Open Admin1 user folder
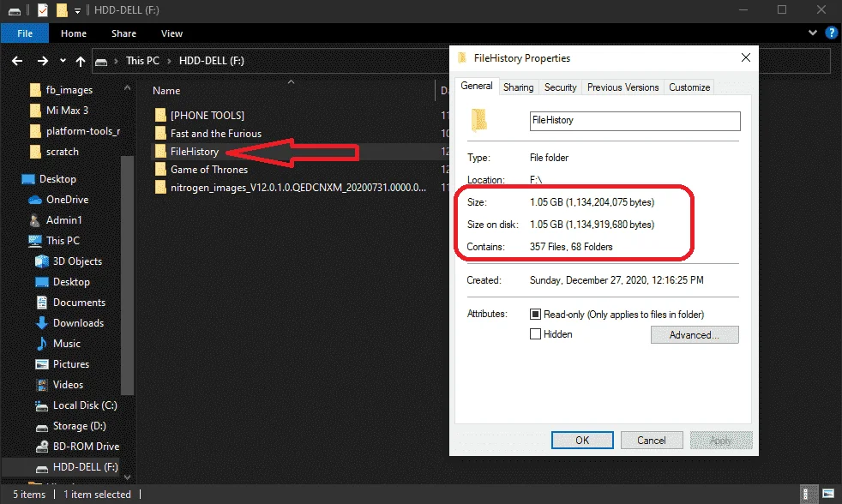This screenshot has height=504, width=842. (x=64, y=220)
